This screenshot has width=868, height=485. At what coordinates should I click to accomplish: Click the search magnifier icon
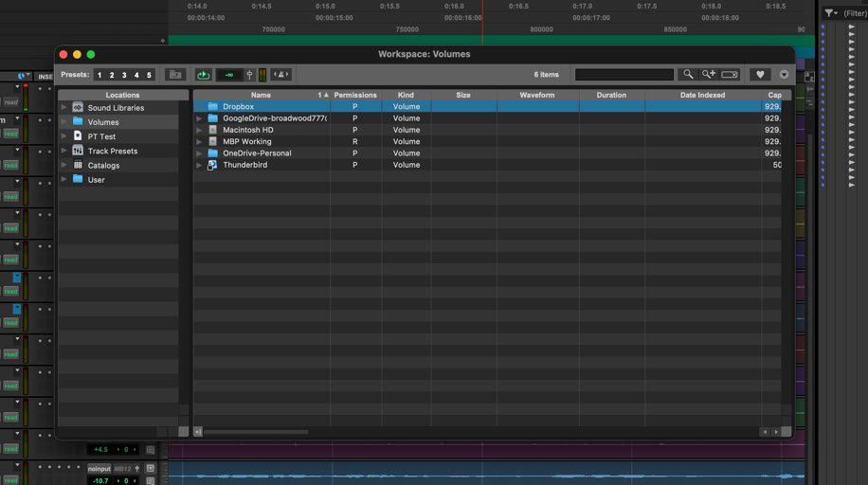tap(688, 75)
